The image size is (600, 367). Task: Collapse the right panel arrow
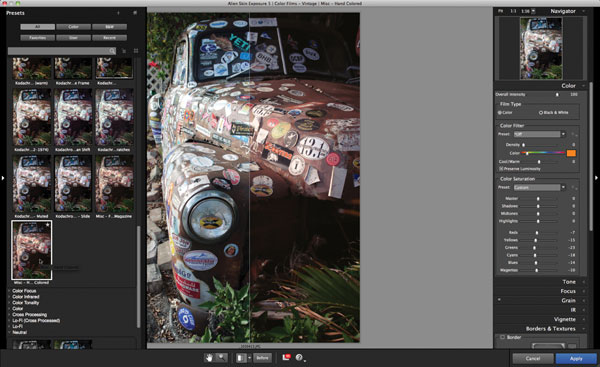(596, 178)
